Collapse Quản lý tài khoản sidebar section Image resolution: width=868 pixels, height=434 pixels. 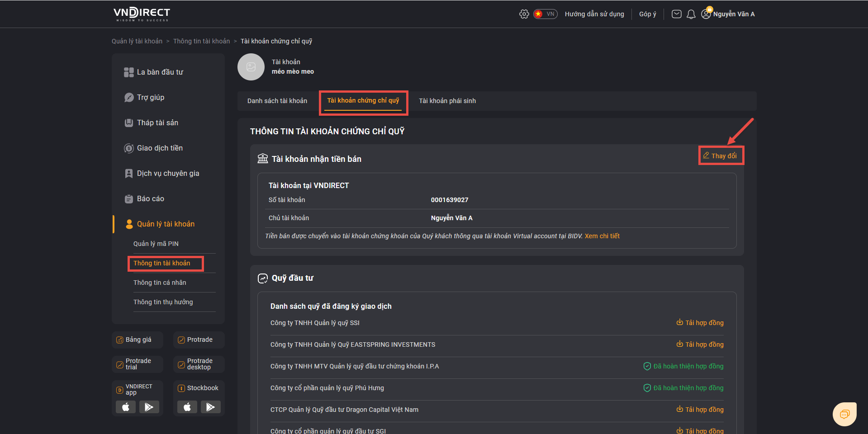point(166,224)
